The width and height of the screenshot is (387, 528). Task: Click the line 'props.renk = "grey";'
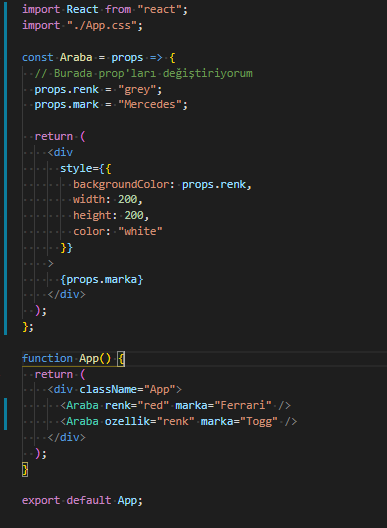tap(98, 89)
